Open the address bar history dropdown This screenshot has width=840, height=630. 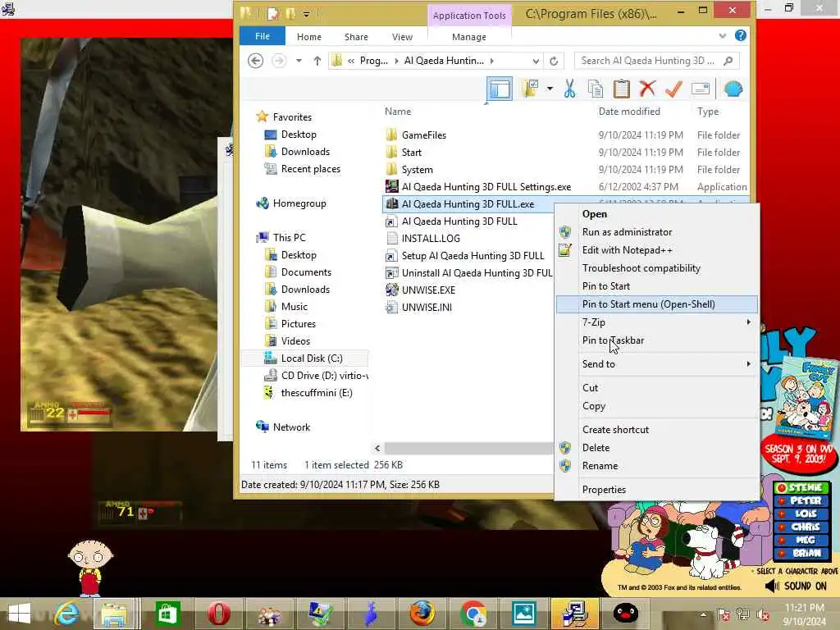click(535, 61)
